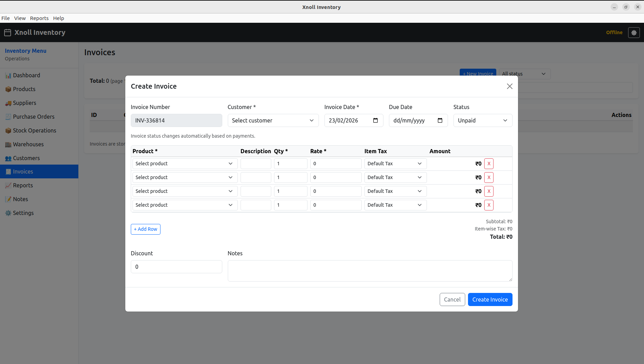Change the Status dropdown from Unpaid
Viewport: 644px width, 364px height.
[x=482, y=120]
